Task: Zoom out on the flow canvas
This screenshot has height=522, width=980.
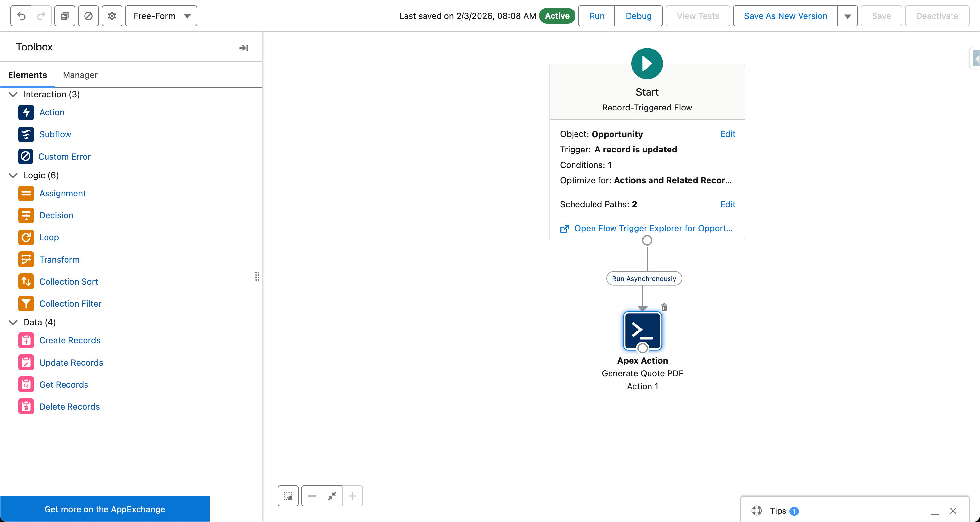Action: point(311,495)
